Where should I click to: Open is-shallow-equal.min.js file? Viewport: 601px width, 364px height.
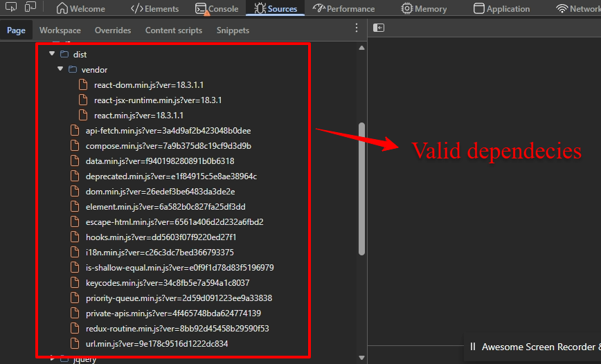click(180, 267)
